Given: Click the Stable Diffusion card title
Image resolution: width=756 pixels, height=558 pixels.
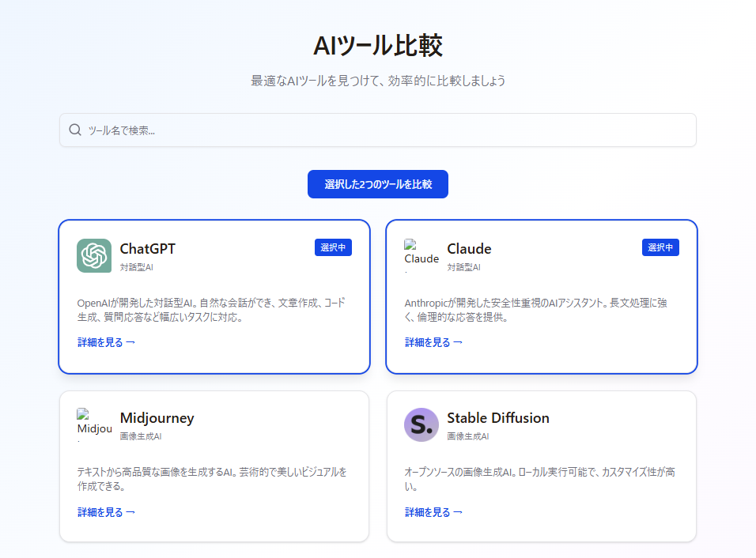Looking at the screenshot, I should pyautogui.click(x=498, y=418).
